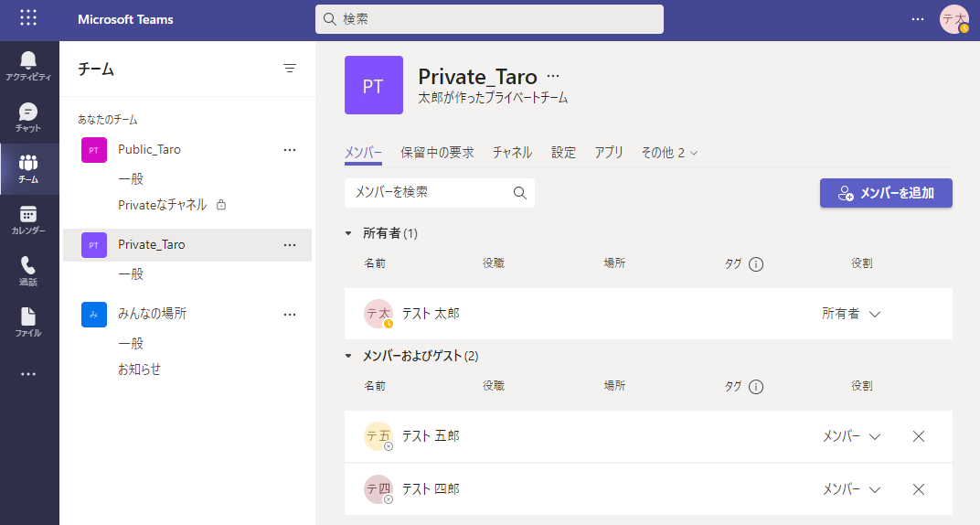Remove テスト 五郎 with the X icon
980x525 pixels.
(x=918, y=436)
